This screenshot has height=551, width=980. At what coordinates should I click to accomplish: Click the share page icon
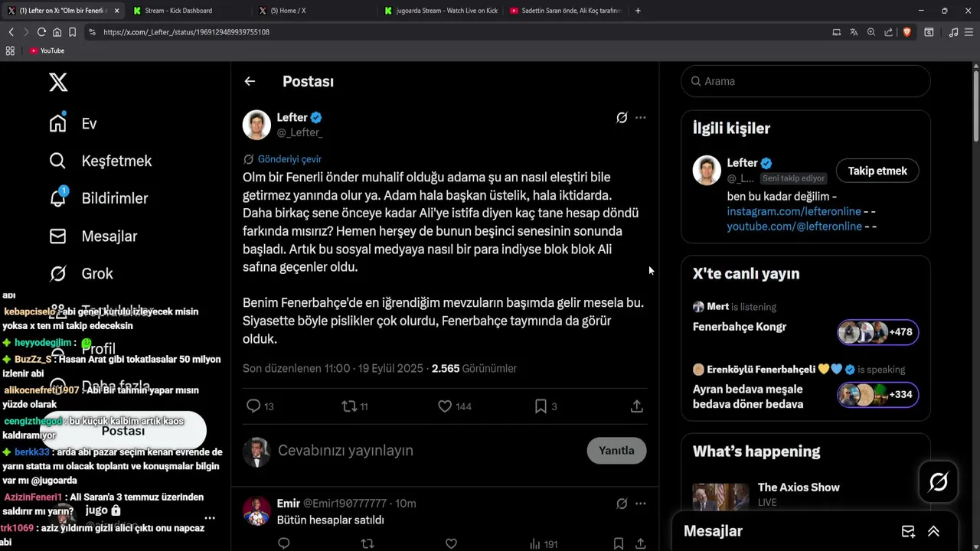888,32
